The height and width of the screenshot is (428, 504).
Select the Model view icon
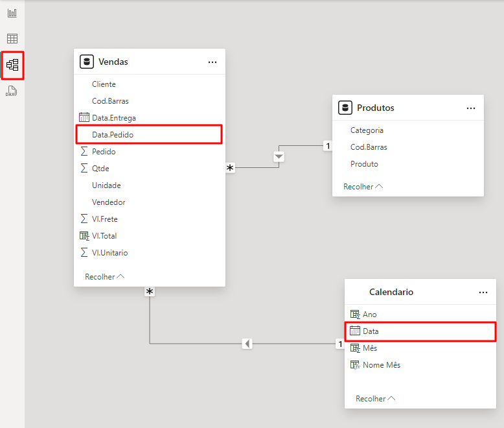coord(12,65)
